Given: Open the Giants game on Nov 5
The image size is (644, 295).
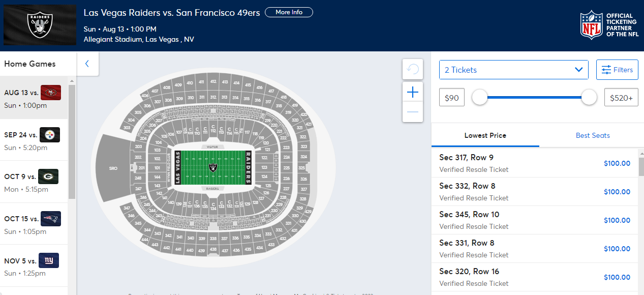Looking at the screenshot, I should 34,267.
